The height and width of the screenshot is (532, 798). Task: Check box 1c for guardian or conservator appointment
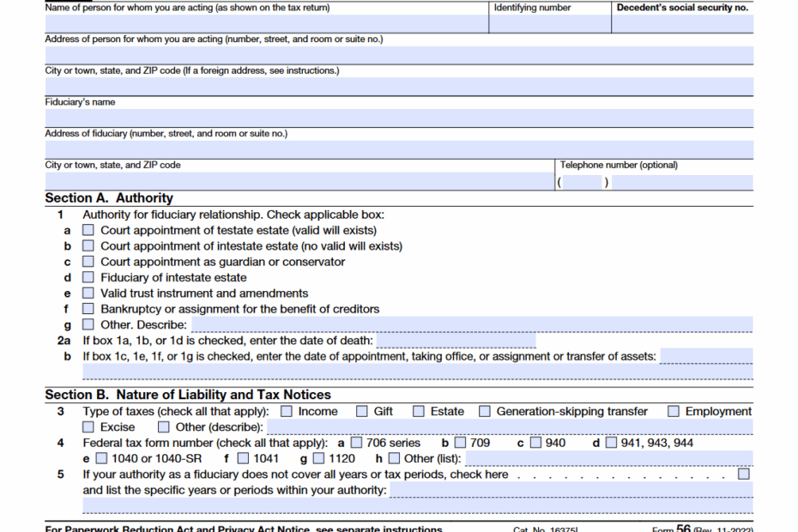(x=88, y=261)
